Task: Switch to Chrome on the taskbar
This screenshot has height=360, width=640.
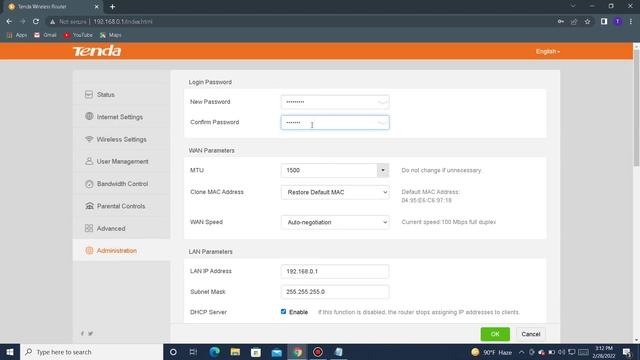Action: (x=297, y=352)
